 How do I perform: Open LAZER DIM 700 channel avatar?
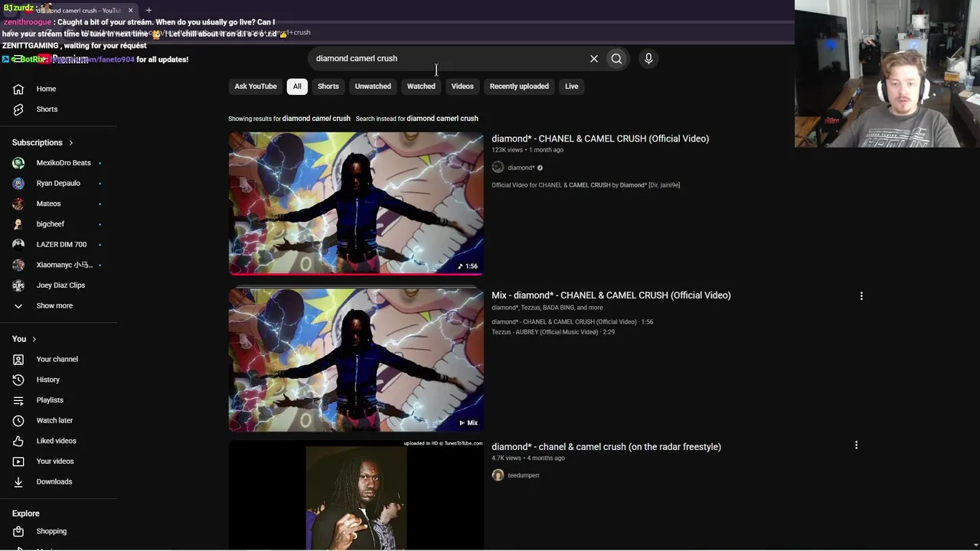(x=18, y=245)
